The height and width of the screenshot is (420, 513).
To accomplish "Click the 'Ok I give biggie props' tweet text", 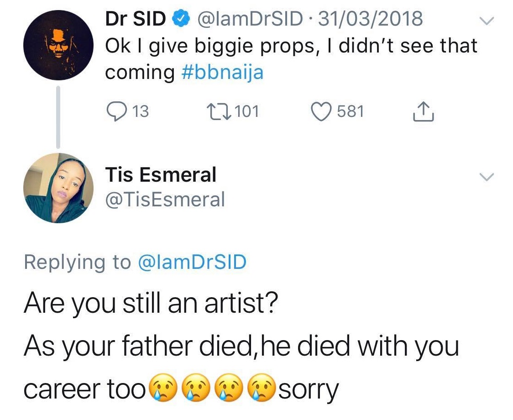I will tap(291, 46).
